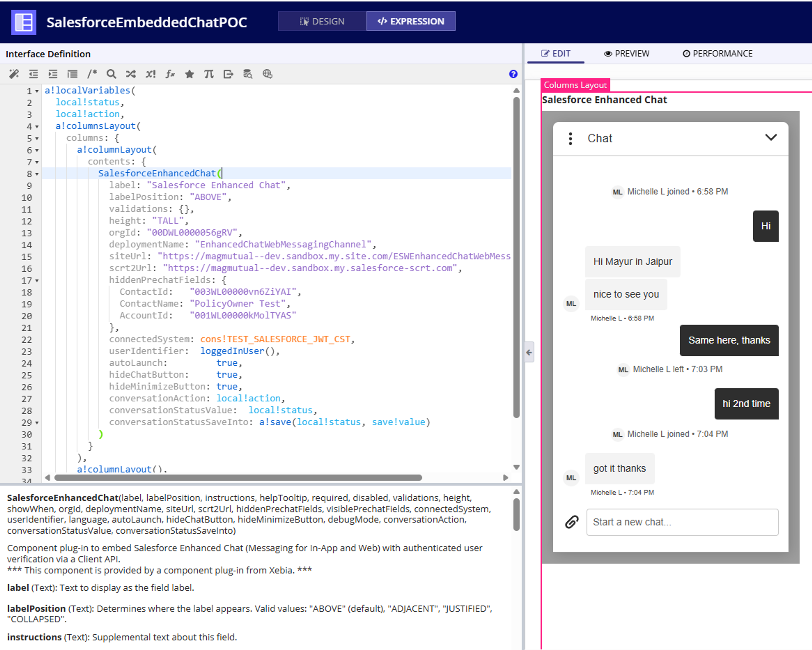Click 'nice to see you' message
Screen dimensions: 812x650
626,294
